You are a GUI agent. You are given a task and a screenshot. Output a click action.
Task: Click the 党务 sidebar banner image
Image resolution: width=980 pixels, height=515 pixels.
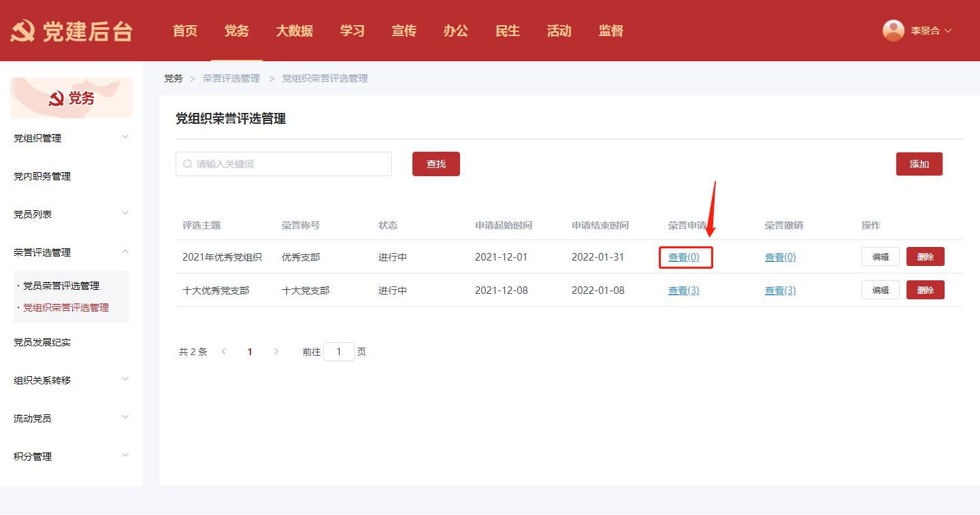71,98
